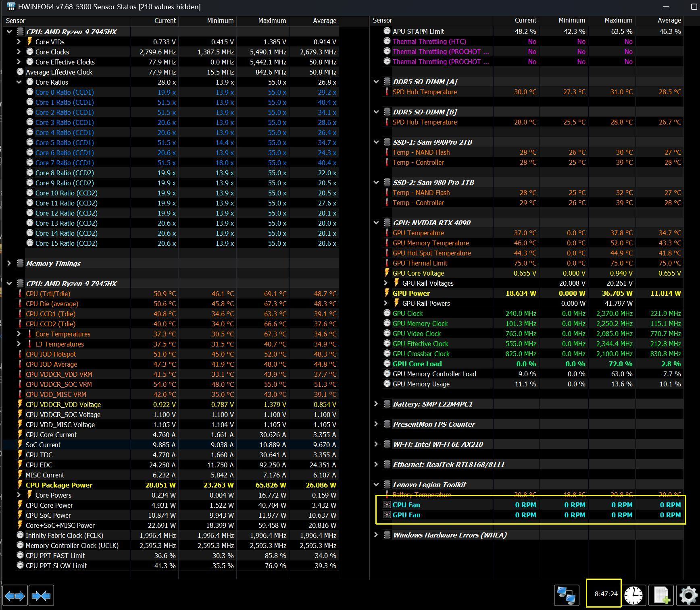Click the expand layout arrows button
Screen dimensions: 700x610
(15, 595)
